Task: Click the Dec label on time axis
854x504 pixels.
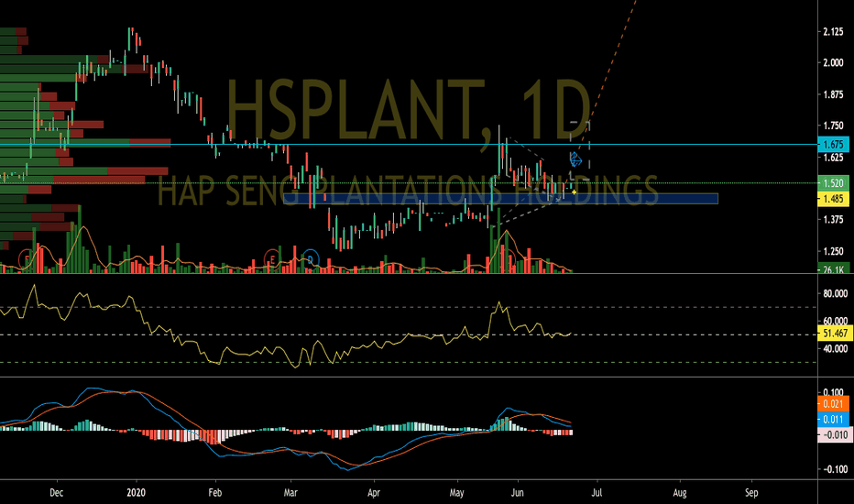Action: click(x=56, y=493)
